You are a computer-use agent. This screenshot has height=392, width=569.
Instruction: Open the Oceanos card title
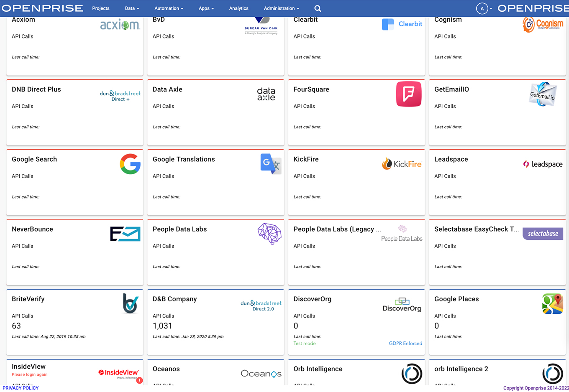tap(166, 369)
